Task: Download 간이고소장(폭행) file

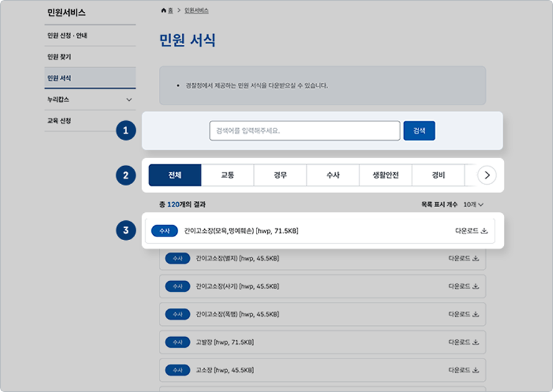Action: pyautogui.click(x=464, y=314)
